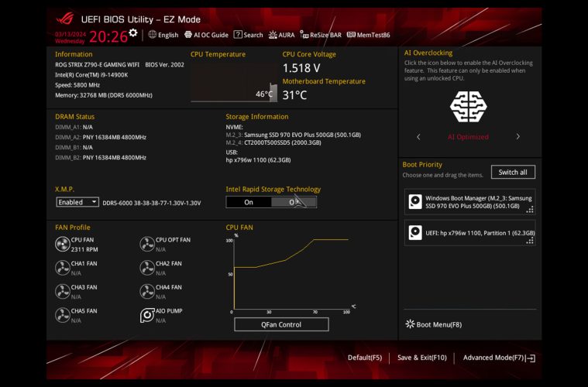The height and width of the screenshot is (387, 588).
Task: Click the CHA3 FAN icon
Action: point(62,292)
